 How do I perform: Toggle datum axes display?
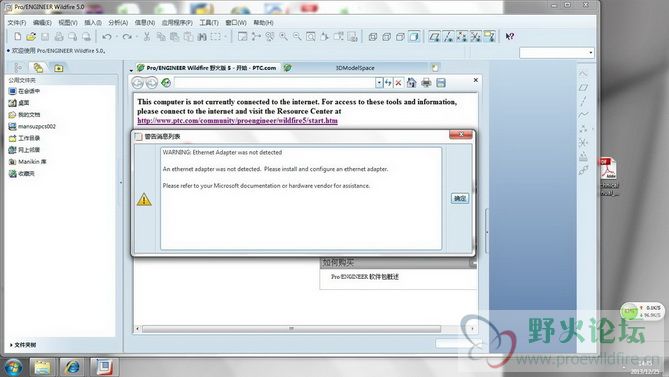point(448,37)
